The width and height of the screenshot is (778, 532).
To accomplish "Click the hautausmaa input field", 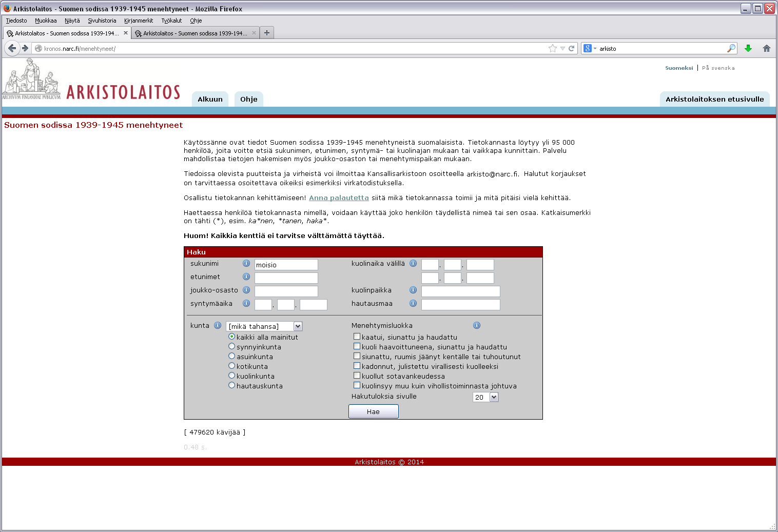I will click(x=461, y=305).
